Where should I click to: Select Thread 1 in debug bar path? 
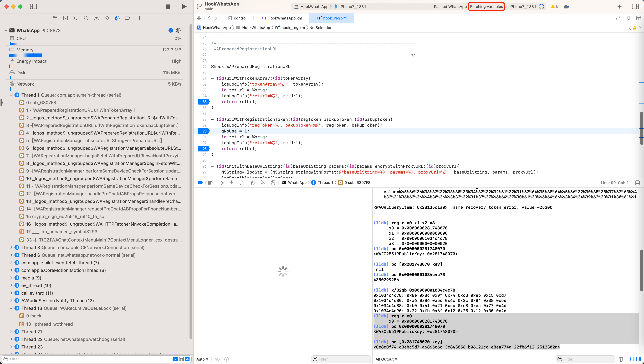[322, 183]
